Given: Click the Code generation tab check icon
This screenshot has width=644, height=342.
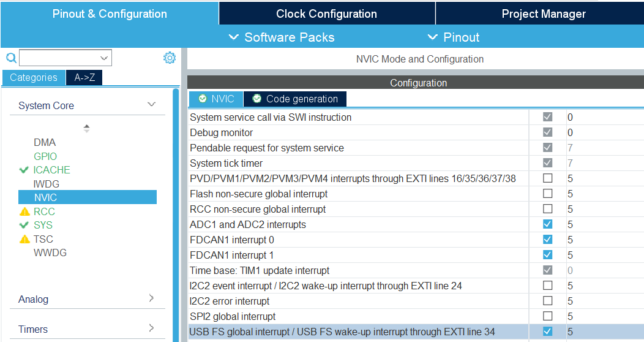Looking at the screenshot, I should point(257,99).
